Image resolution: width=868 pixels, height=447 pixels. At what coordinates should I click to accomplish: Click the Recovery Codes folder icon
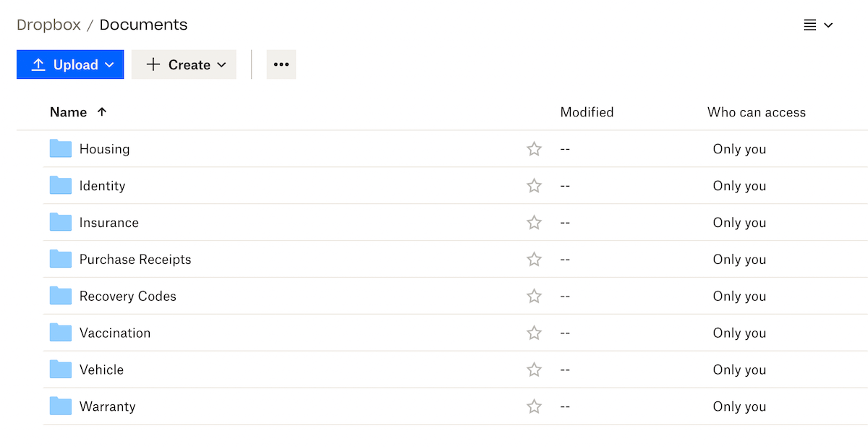(x=61, y=296)
